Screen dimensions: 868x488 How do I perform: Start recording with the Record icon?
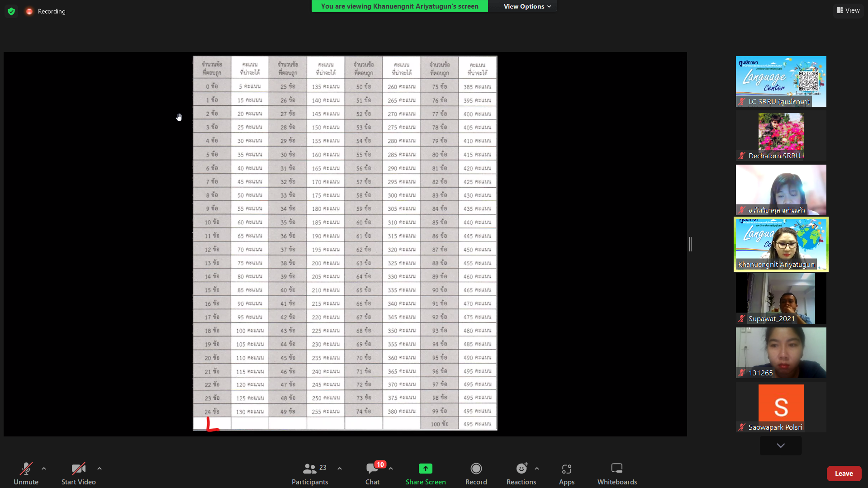(x=476, y=469)
